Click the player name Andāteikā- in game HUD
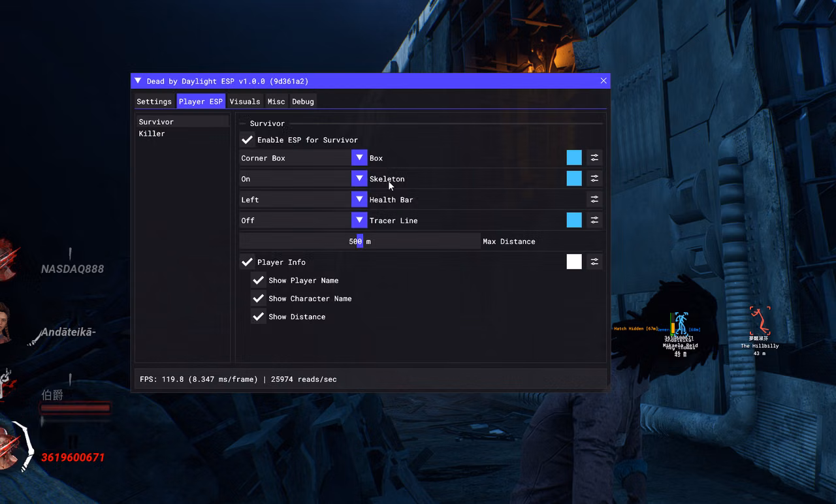This screenshot has height=504, width=836. point(69,332)
